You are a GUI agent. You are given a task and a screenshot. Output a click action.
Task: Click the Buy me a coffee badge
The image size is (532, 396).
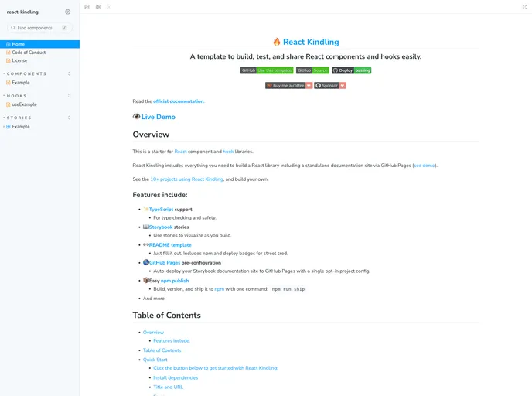(x=288, y=86)
